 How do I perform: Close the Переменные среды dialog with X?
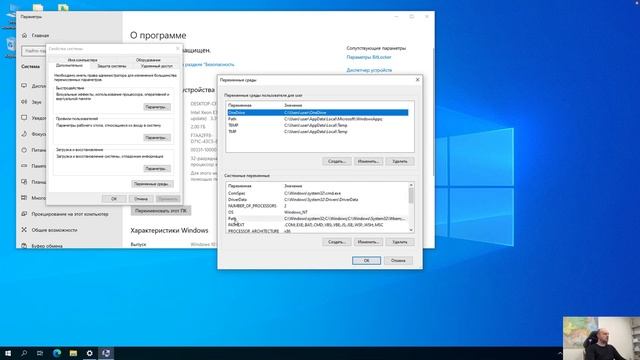click(417, 80)
